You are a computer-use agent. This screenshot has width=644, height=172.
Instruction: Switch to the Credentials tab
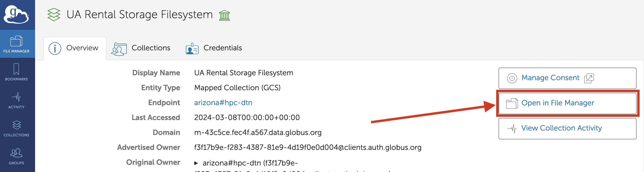point(214,48)
